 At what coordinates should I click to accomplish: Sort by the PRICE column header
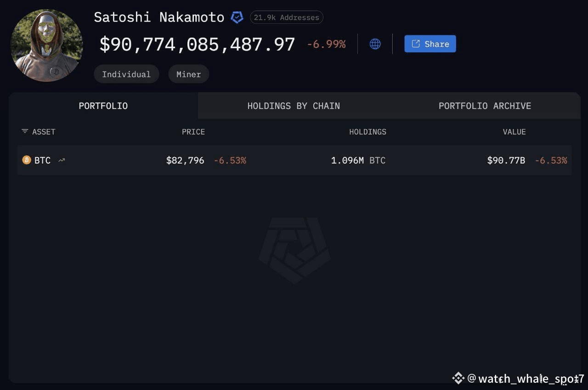click(x=193, y=132)
